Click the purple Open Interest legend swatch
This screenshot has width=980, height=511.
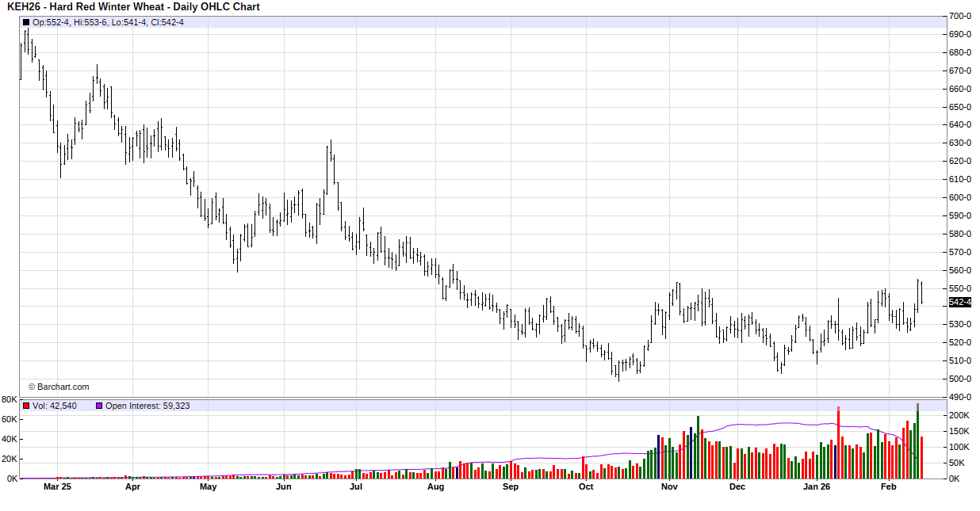click(x=99, y=406)
